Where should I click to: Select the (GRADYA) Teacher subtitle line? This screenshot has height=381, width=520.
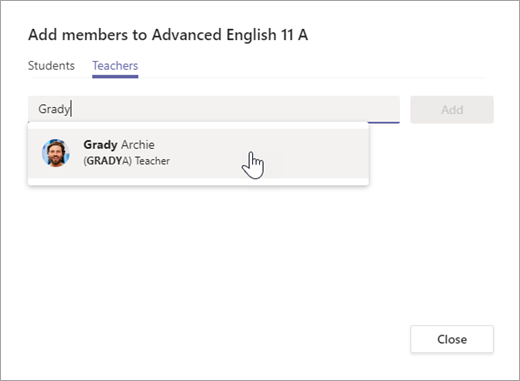[126, 161]
